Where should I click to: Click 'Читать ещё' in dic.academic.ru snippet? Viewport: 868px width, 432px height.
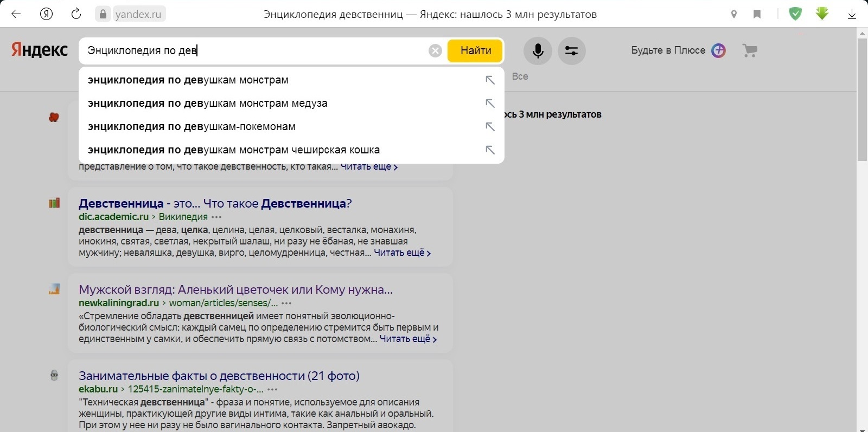pyautogui.click(x=402, y=253)
